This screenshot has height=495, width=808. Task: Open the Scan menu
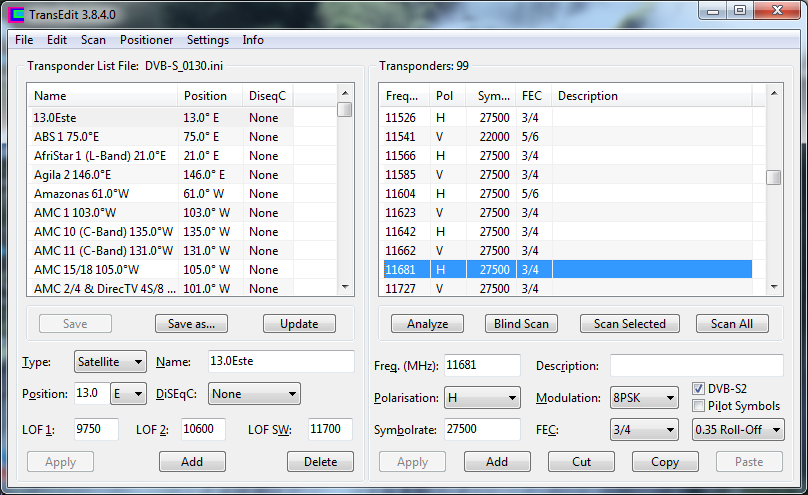pyautogui.click(x=93, y=40)
